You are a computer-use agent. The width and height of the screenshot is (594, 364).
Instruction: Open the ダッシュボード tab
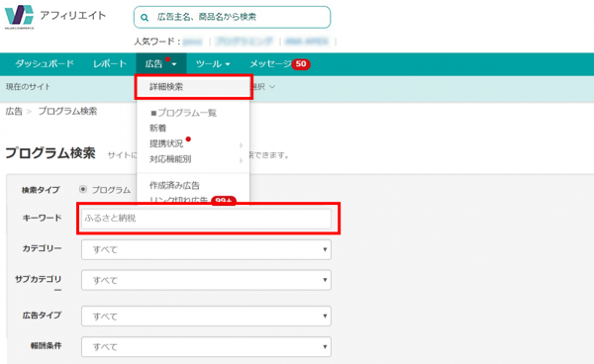pos(45,63)
